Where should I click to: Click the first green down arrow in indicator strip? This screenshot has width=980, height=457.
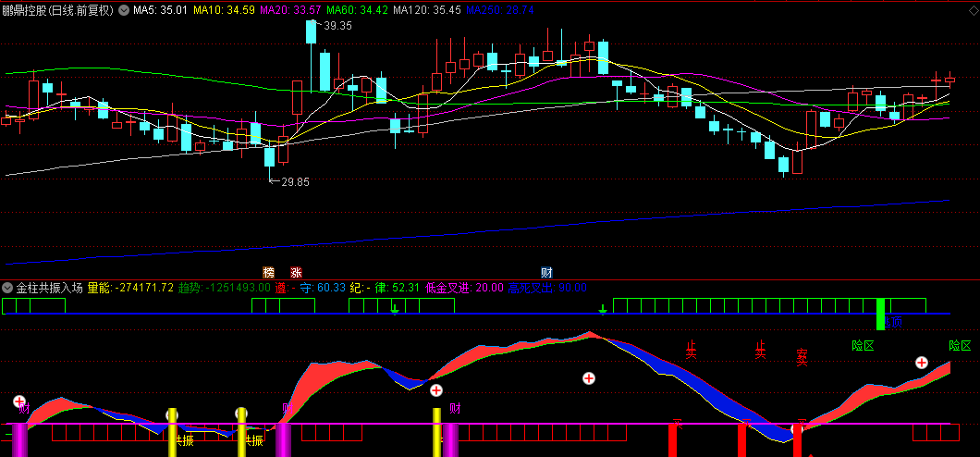point(395,309)
